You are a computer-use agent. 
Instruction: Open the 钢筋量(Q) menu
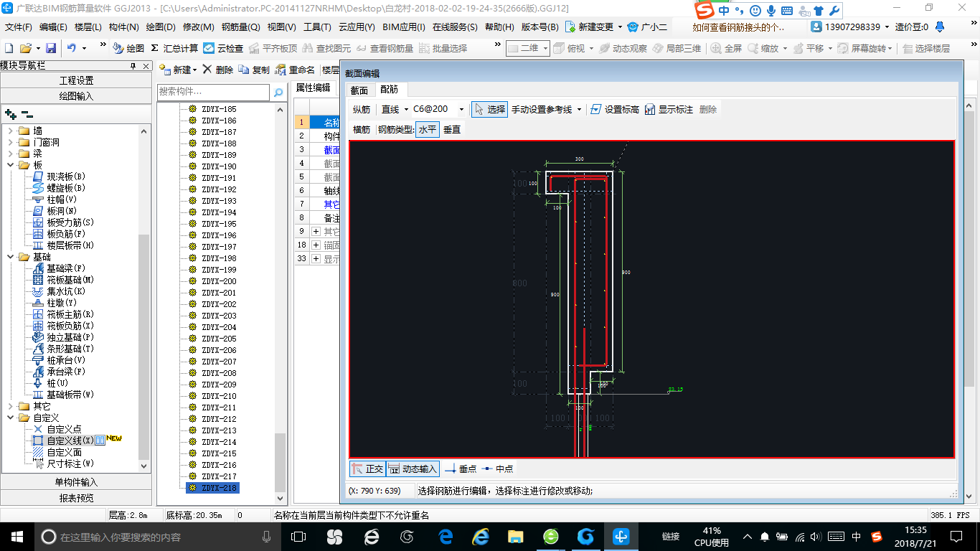(240, 27)
